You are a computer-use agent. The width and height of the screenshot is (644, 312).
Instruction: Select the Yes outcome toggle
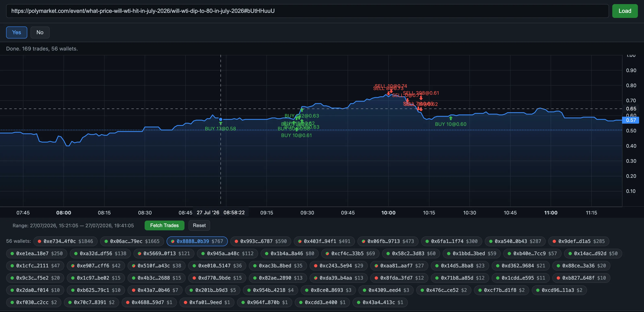(x=16, y=32)
